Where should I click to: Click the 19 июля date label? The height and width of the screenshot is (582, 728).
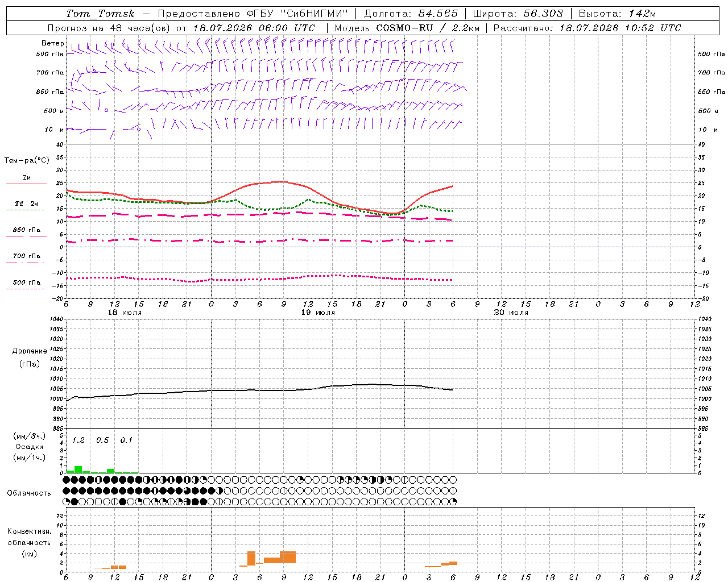point(318,313)
